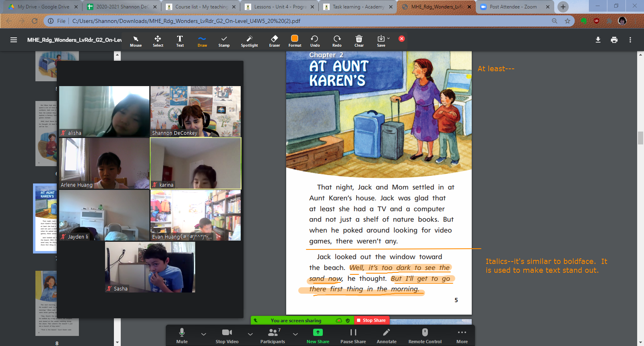The height and width of the screenshot is (346, 644).
Task: Click the green phone icon on sharing bar
Action: point(256,321)
